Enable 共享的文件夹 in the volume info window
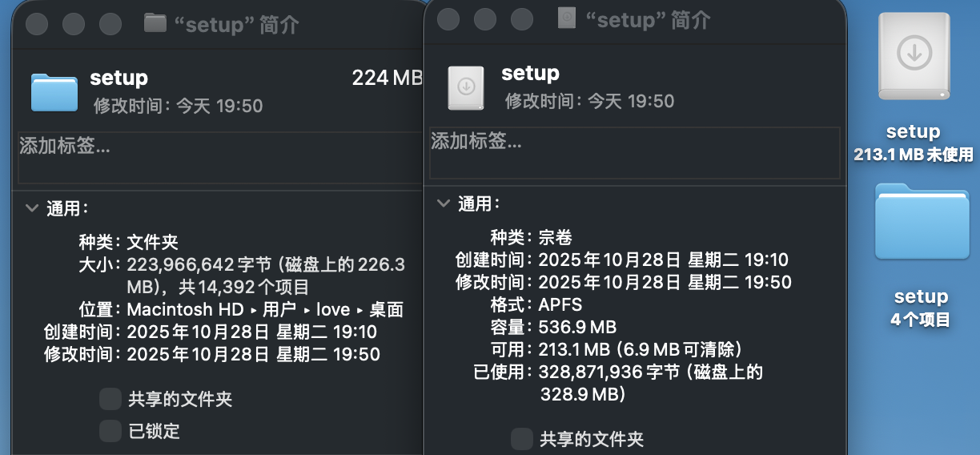980x455 pixels. [522, 439]
